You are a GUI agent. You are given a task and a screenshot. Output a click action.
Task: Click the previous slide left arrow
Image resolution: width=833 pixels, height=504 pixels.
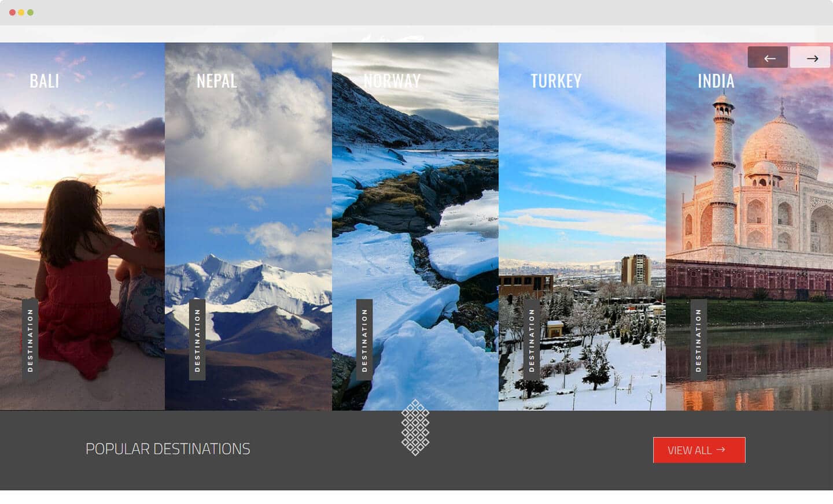coord(768,57)
